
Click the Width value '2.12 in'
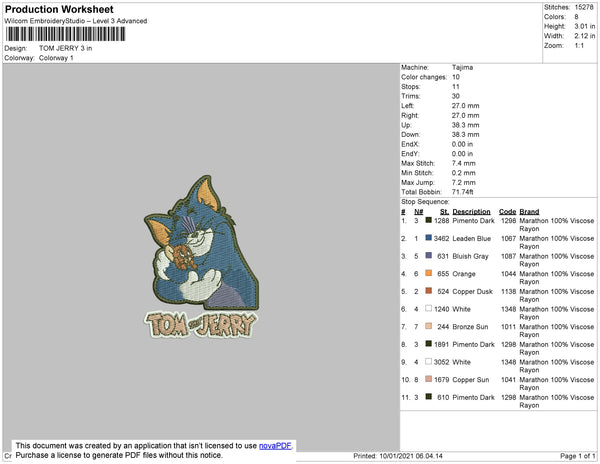[585, 36]
